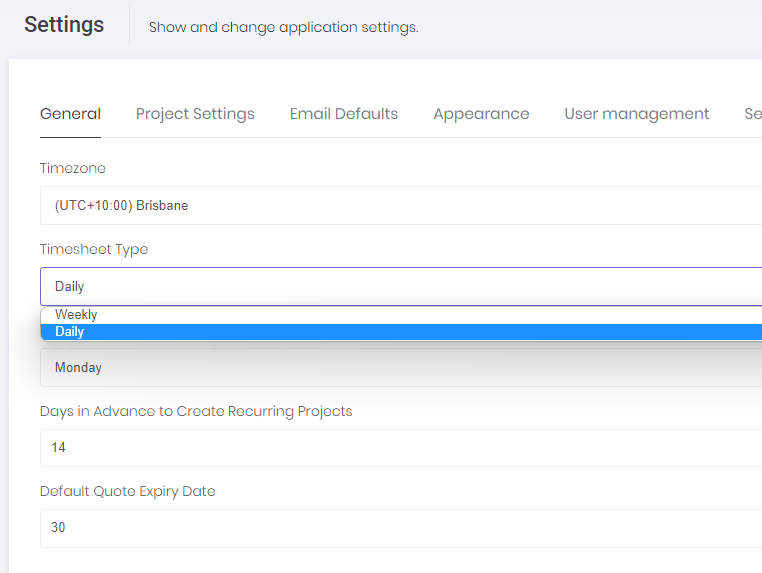Image resolution: width=762 pixels, height=573 pixels.
Task: Open the Timezone dropdown showing Brisbane
Action: [x=400, y=206]
